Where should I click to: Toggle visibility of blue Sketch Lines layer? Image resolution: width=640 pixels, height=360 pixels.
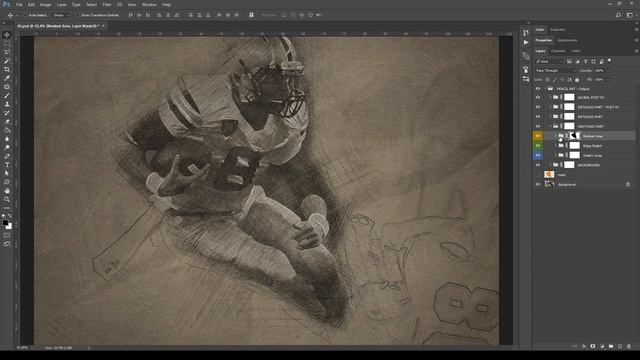538,156
